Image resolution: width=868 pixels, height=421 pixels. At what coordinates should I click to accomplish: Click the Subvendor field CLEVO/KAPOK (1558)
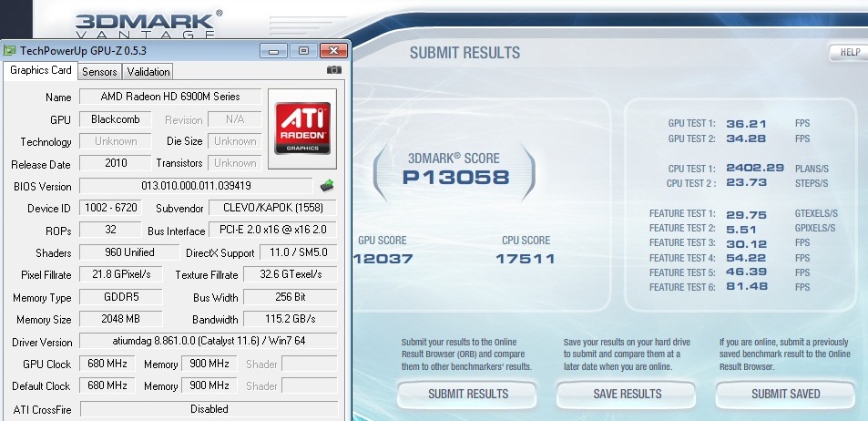[x=272, y=209]
